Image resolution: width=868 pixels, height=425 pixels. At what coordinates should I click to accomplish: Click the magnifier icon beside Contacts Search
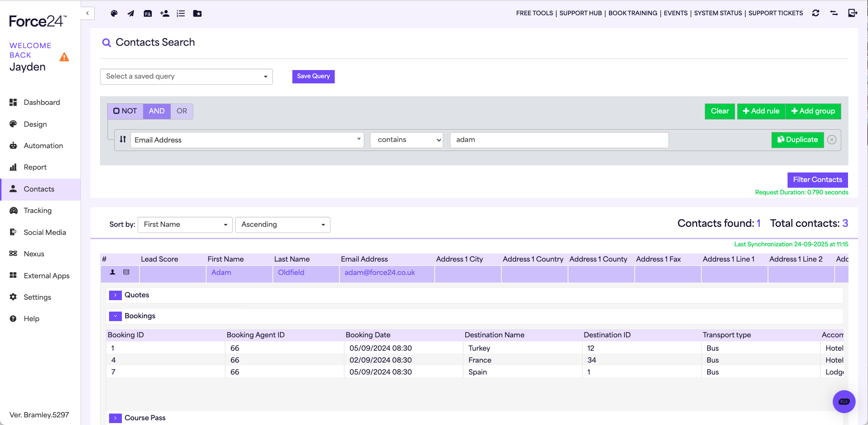pyautogui.click(x=107, y=43)
